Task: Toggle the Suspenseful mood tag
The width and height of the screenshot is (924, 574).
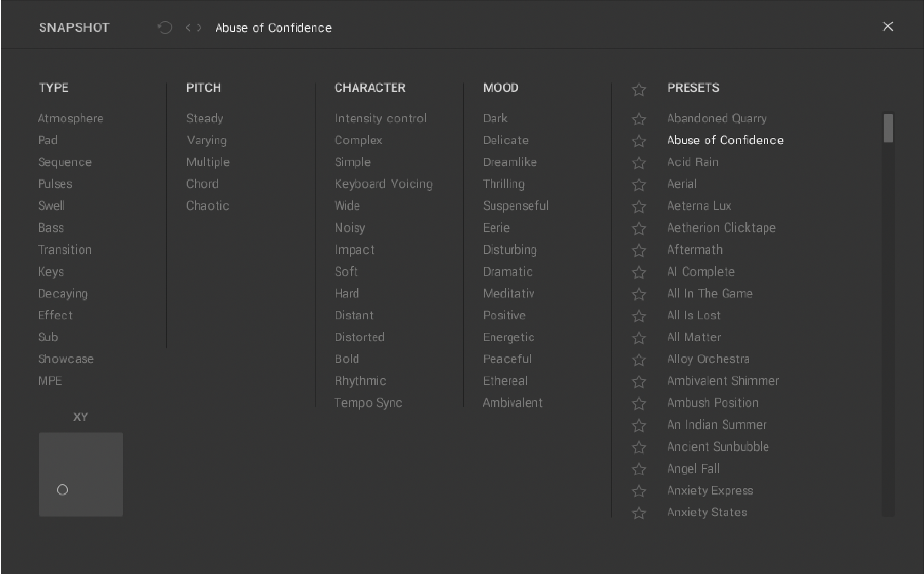Action: click(x=516, y=206)
